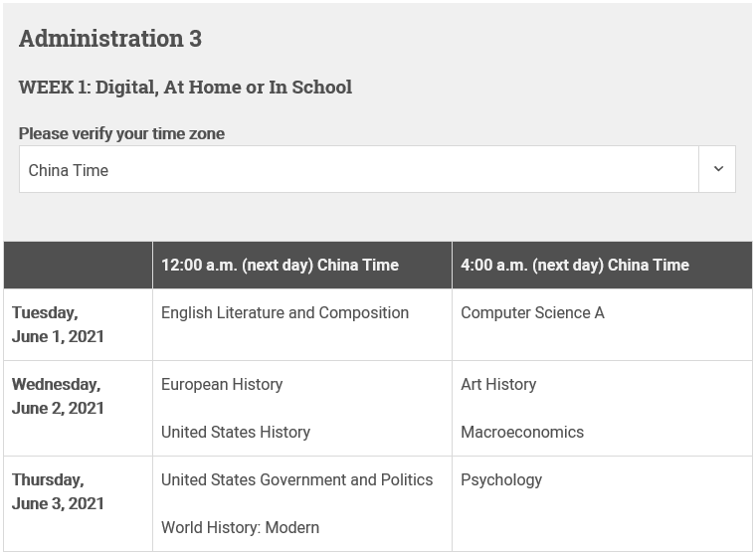This screenshot has width=756, height=555.
Task: Click World History: Modern entry
Action: click(x=240, y=527)
